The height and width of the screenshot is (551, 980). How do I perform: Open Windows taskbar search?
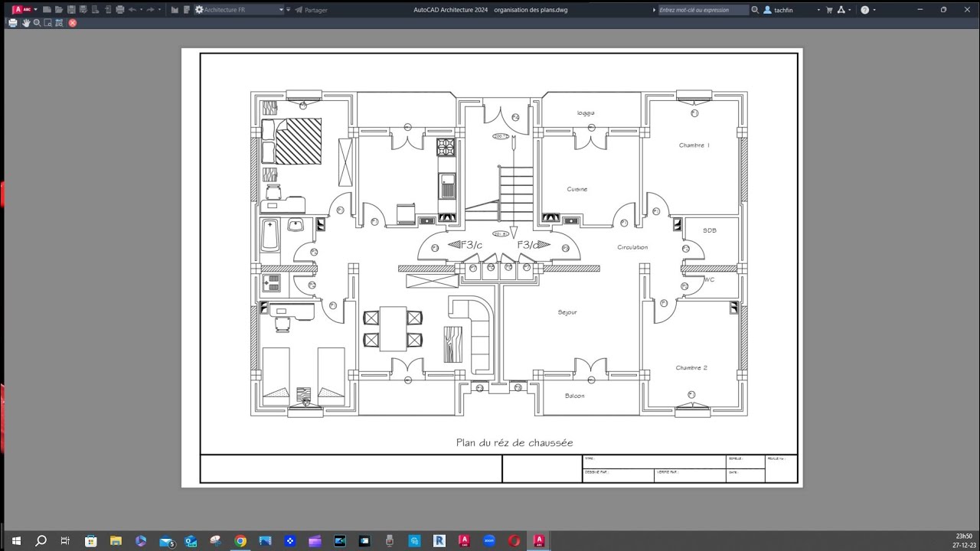click(41, 541)
